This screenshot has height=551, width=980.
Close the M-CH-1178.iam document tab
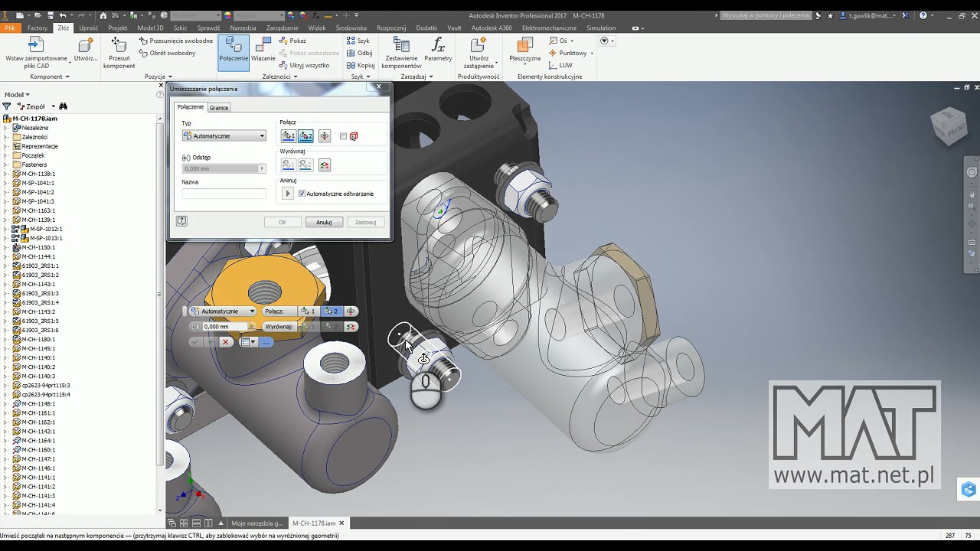point(341,523)
